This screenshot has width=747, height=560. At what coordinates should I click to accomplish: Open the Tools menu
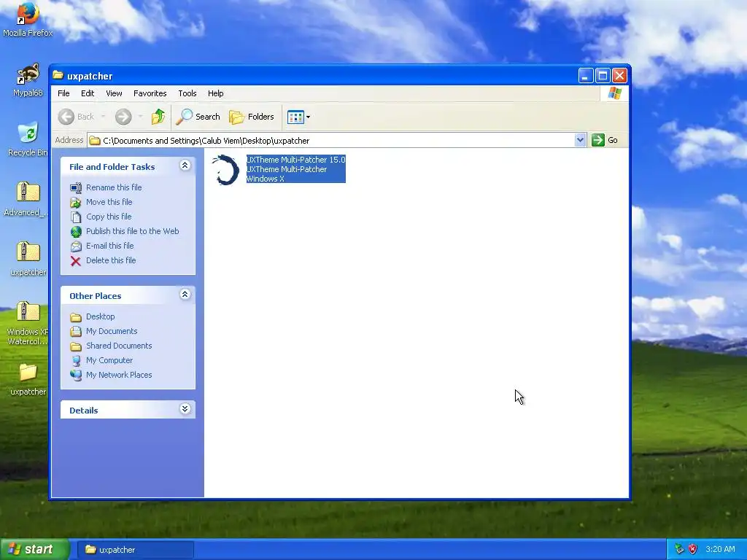187,93
